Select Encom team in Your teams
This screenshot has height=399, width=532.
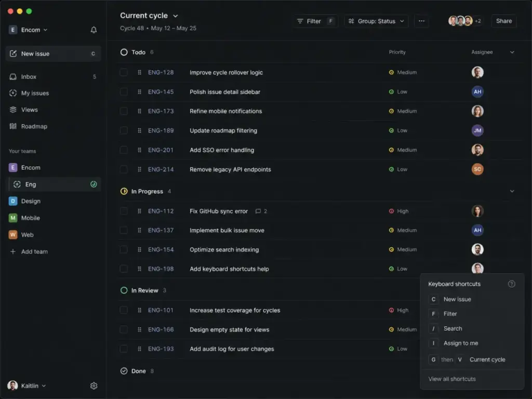tap(54, 168)
